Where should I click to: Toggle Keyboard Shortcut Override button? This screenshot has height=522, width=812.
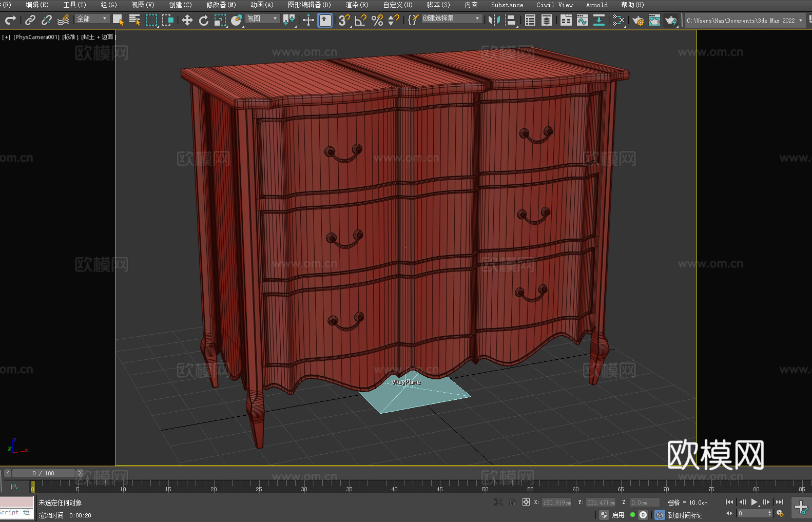tap(325, 20)
